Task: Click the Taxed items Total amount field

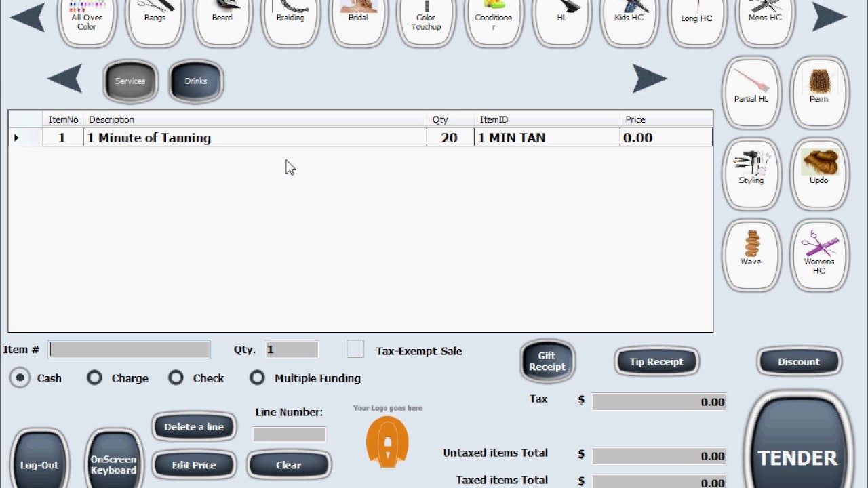Action: (659, 481)
